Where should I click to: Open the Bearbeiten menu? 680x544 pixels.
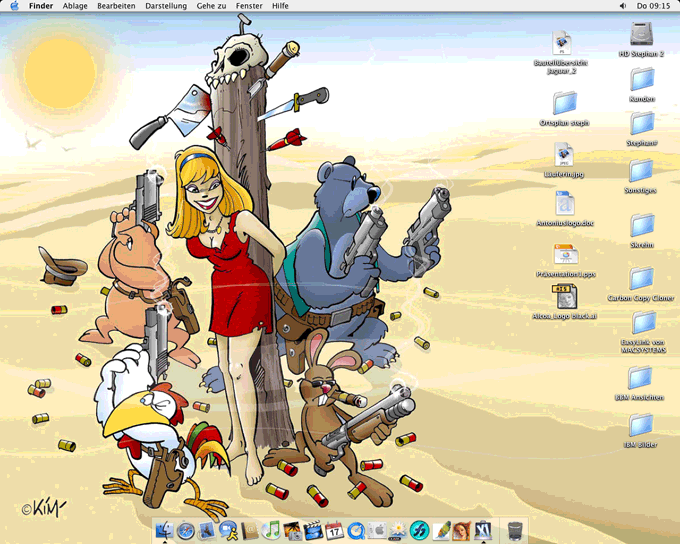(x=116, y=6)
